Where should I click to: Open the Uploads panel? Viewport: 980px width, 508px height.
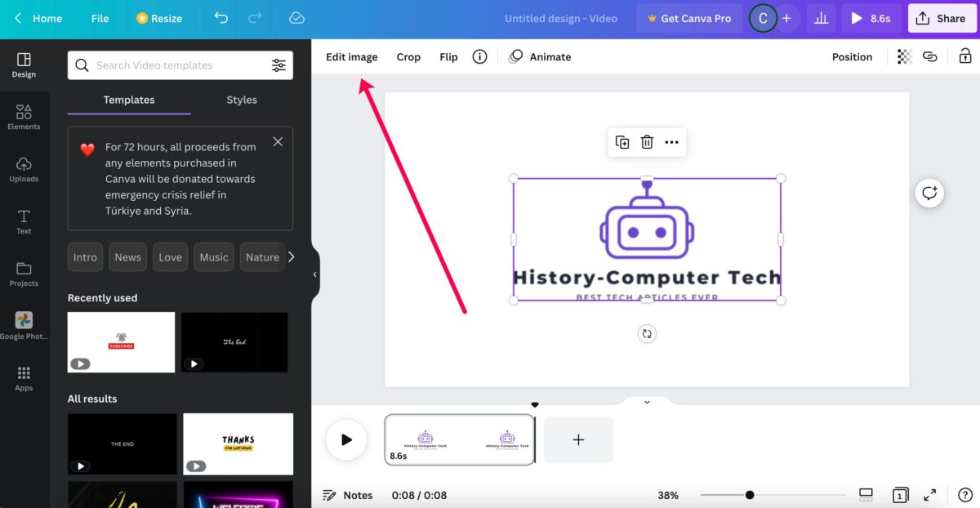24,170
